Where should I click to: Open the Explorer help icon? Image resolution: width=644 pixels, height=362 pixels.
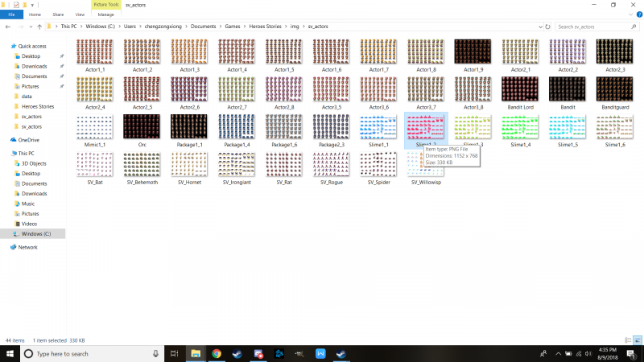click(x=639, y=14)
